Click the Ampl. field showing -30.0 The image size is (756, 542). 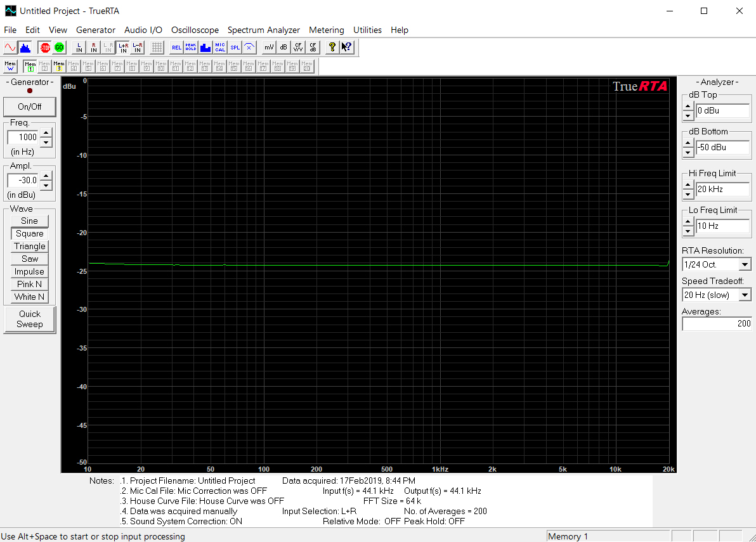23,180
